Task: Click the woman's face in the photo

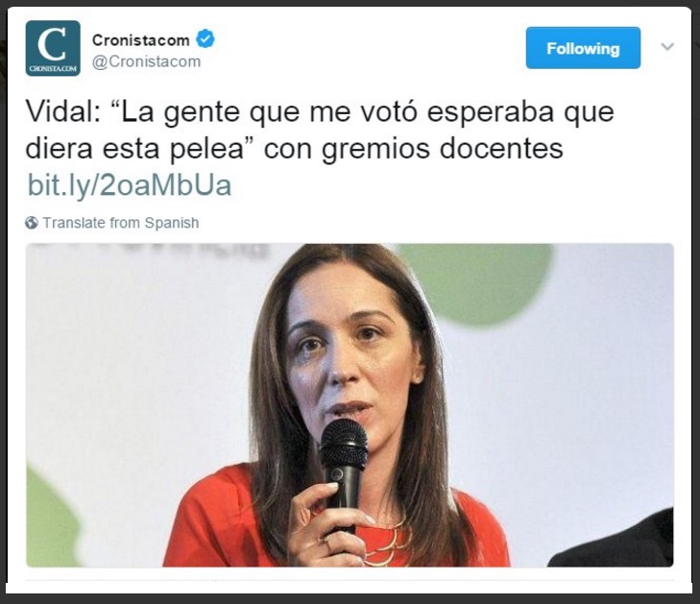Action: (x=350, y=357)
